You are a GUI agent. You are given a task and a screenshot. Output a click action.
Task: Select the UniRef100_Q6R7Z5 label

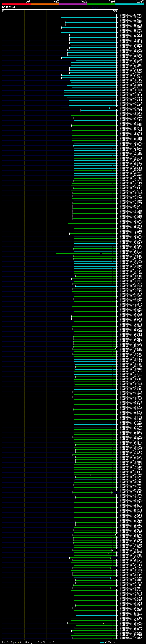point(131,316)
